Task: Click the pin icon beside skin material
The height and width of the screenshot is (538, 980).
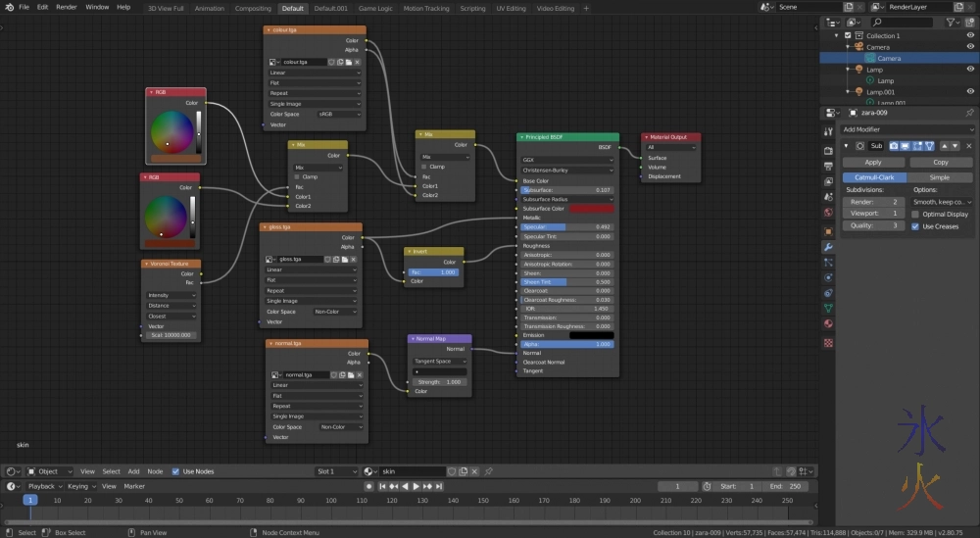Action: [488, 471]
